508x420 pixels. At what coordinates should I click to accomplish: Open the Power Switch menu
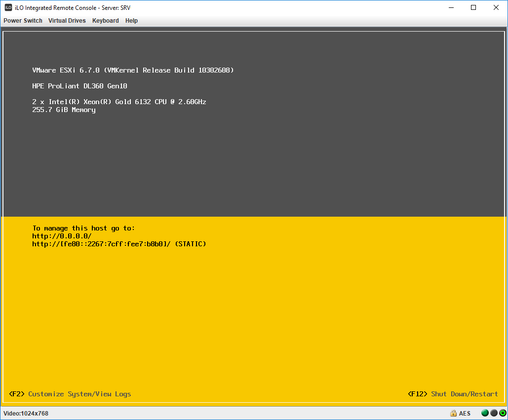coord(23,21)
